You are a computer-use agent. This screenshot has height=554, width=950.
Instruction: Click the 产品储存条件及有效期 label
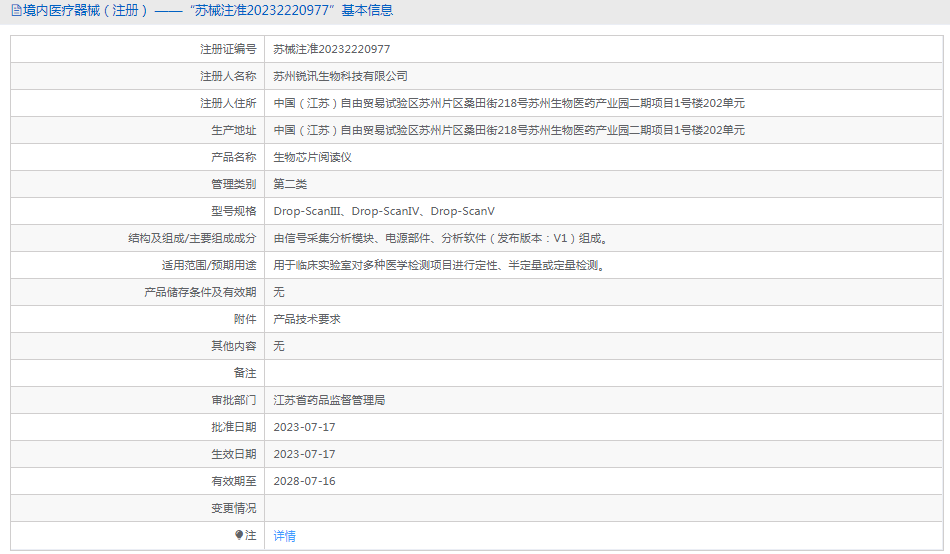pos(200,292)
